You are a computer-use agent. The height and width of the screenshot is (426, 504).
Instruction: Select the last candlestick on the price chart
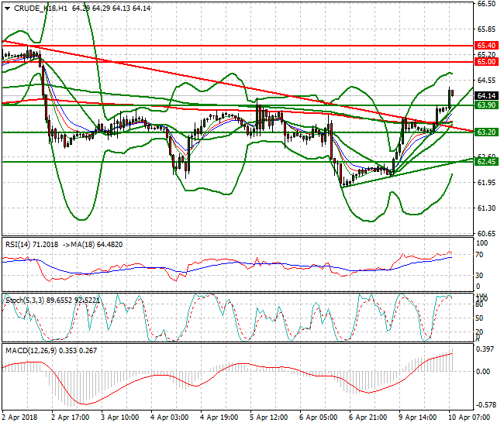coord(453,93)
